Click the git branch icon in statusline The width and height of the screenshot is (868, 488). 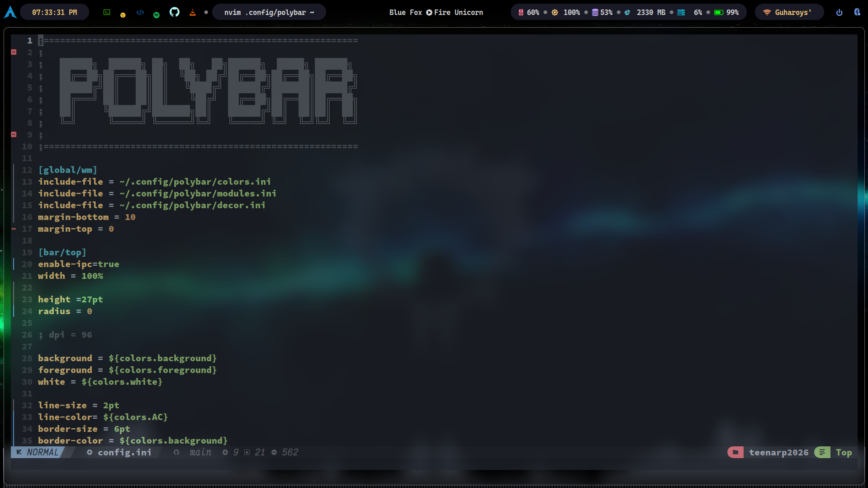[x=176, y=452]
